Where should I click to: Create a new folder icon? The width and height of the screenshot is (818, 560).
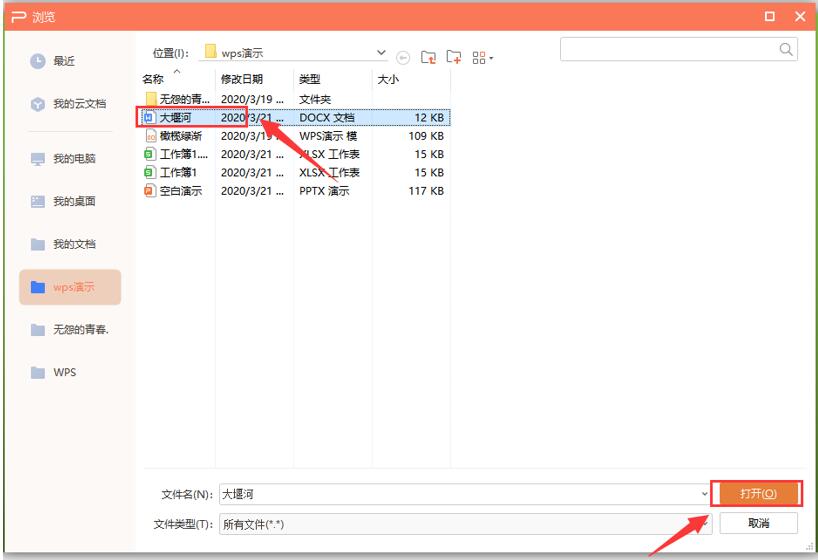(x=453, y=56)
